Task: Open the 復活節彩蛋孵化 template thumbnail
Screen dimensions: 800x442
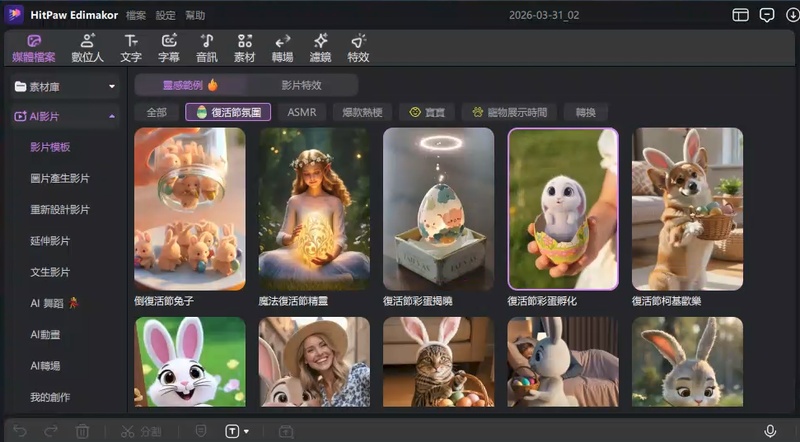Action: pyautogui.click(x=563, y=209)
